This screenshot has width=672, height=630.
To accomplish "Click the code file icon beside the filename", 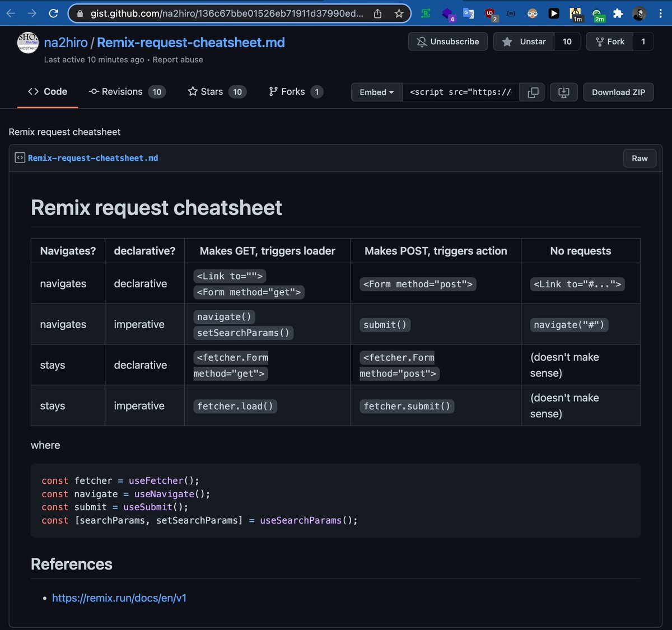I will [20, 158].
